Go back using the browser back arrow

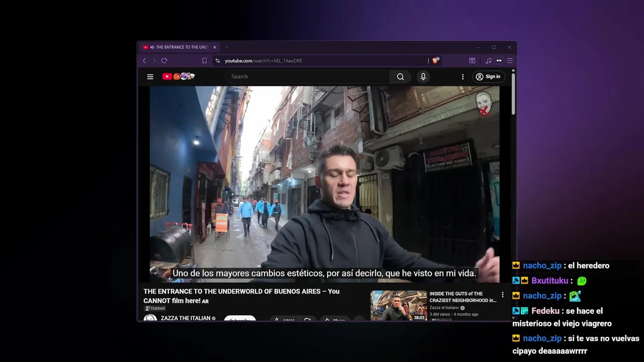144,61
